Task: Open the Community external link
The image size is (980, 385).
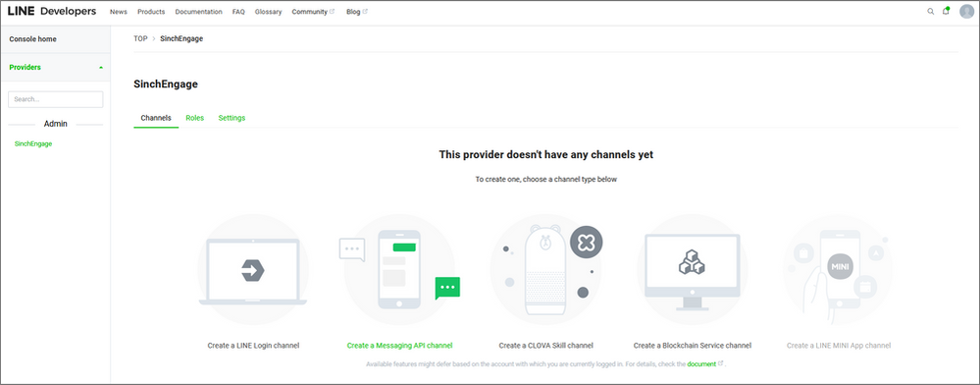Action: click(313, 12)
